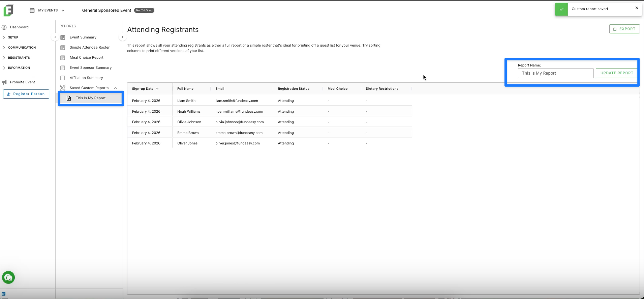Collapse the reports panel with arrow

(123, 37)
